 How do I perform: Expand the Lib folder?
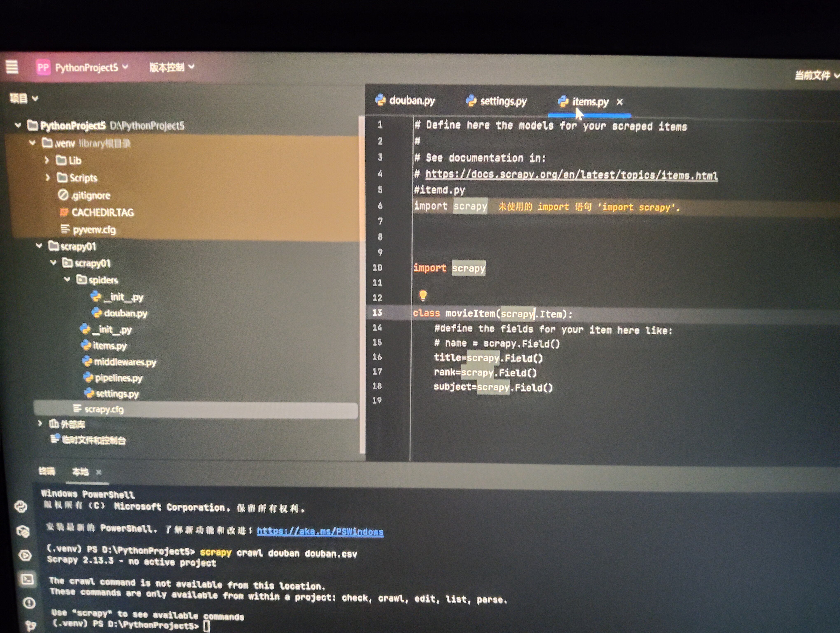47,160
